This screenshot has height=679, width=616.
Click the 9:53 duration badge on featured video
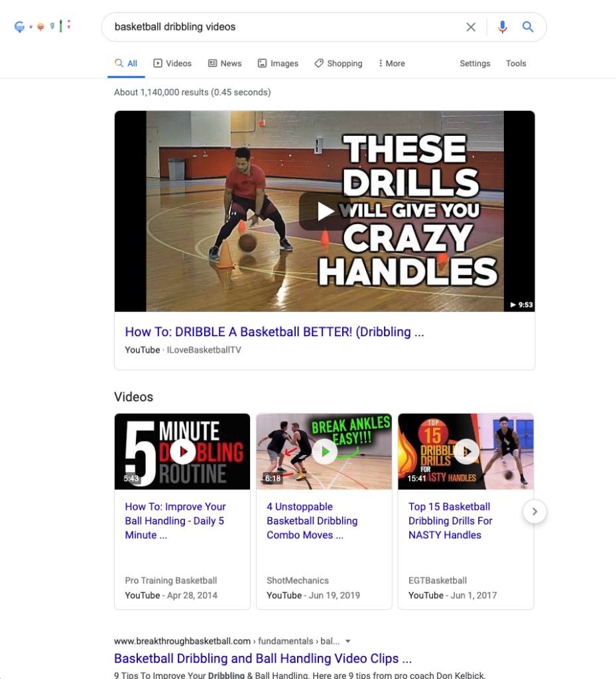(x=521, y=305)
